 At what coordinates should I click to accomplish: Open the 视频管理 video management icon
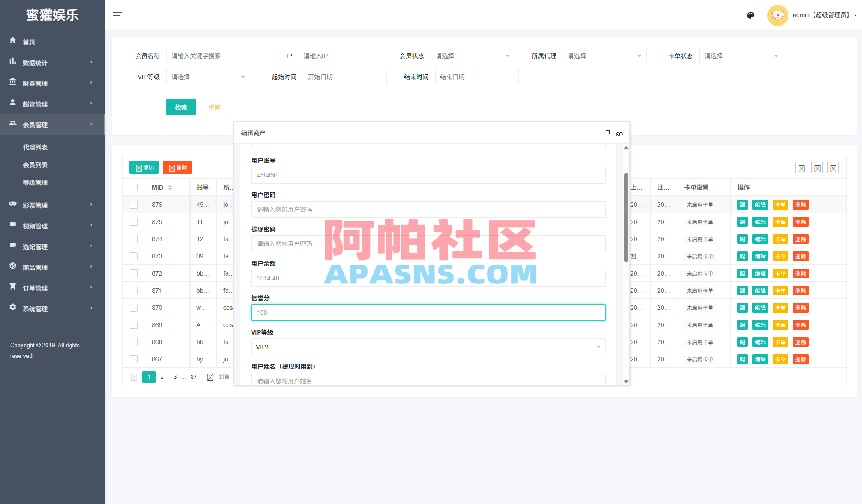[13, 225]
